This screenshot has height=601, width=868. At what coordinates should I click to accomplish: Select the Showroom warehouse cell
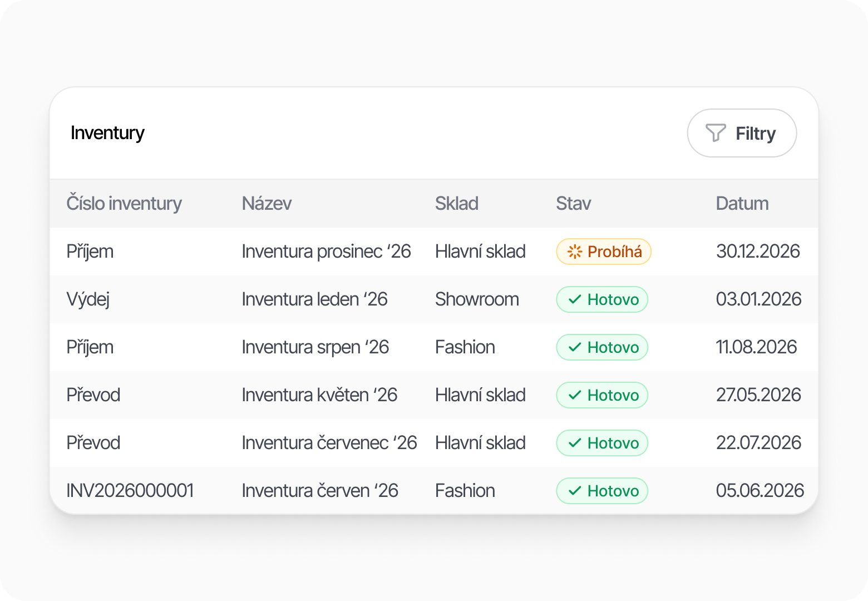click(x=477, y=299)
